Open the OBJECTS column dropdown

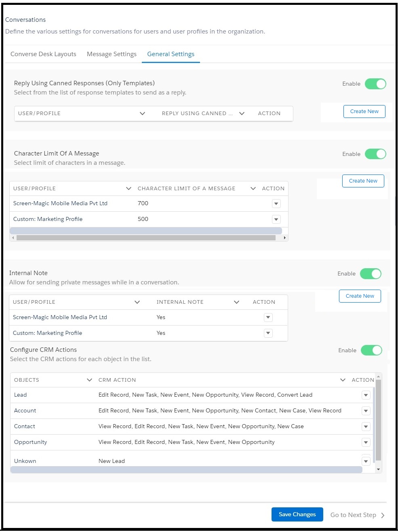(x=89, y=380)
